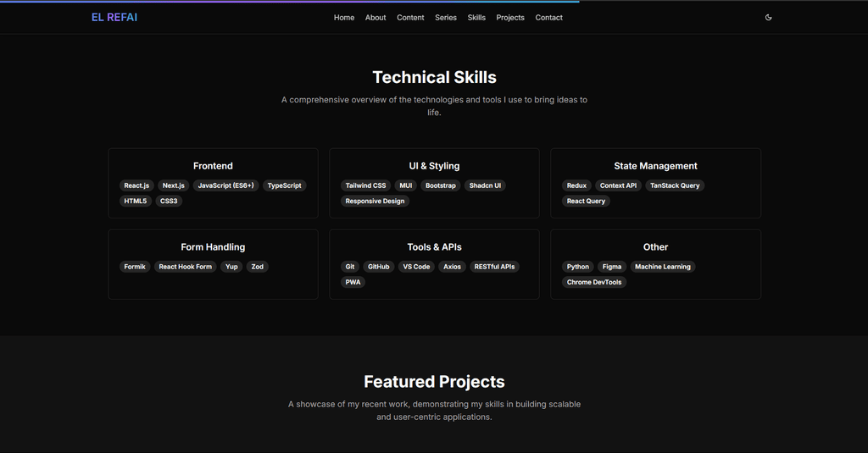Click the Redux skill tag
868x453 pixels.
pyautogui.click(x=576, y=185)
